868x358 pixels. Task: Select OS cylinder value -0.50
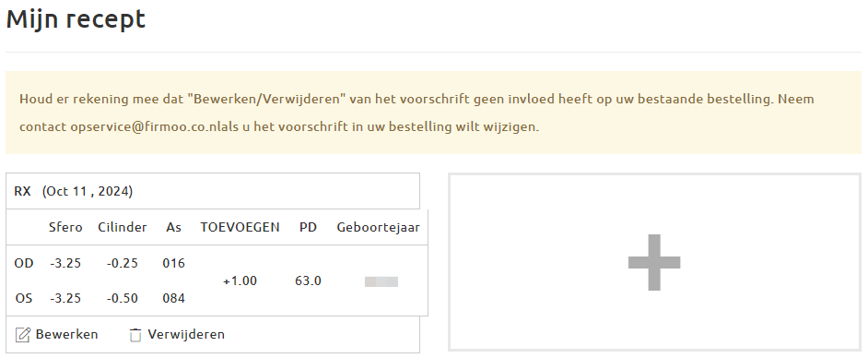[123, 299]
